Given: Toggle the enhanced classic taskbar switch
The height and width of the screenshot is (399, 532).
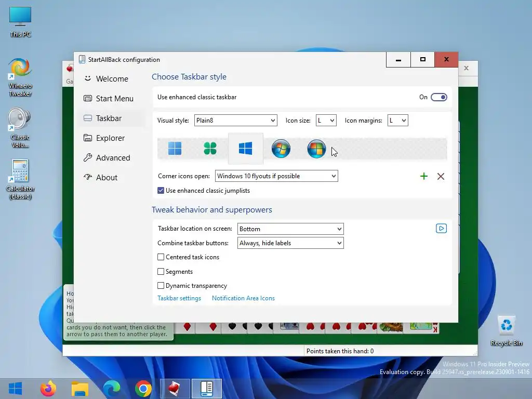Looking at the screenshot, I should 438,97.
